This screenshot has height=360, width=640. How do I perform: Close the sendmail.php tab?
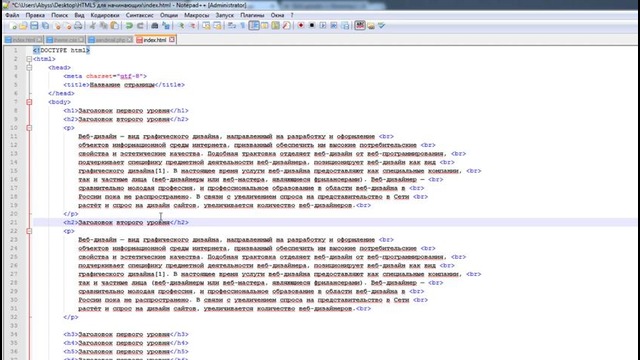(129, 40)
